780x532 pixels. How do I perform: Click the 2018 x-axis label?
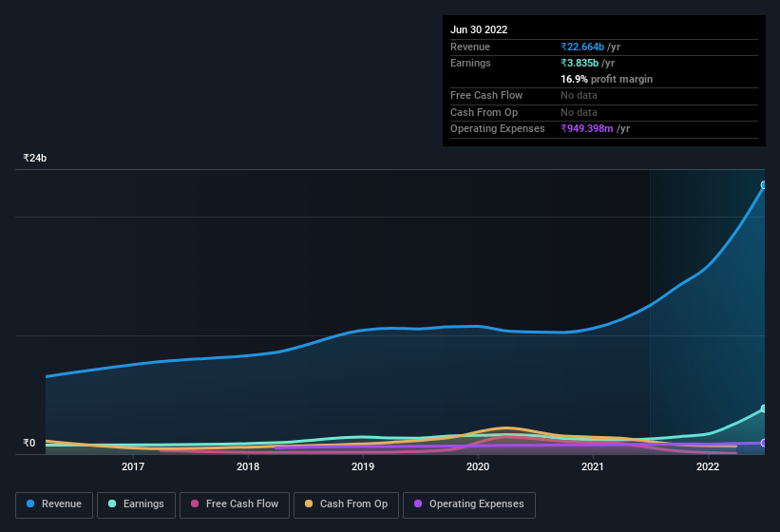[x=248, y=466]
